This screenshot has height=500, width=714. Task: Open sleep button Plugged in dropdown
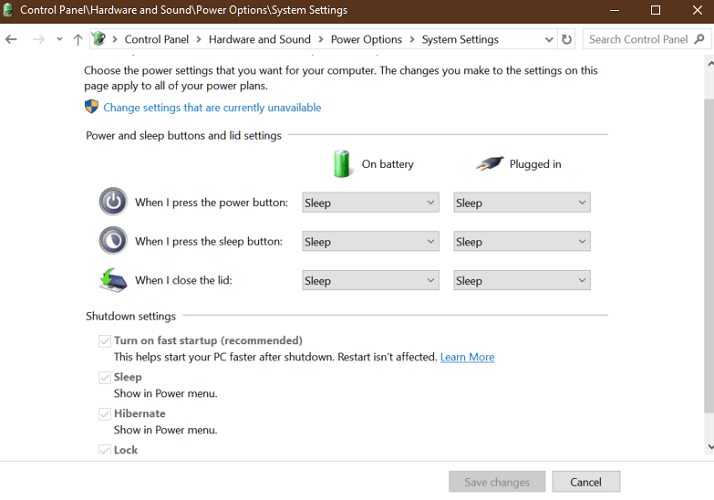click(x=521, y=242)
